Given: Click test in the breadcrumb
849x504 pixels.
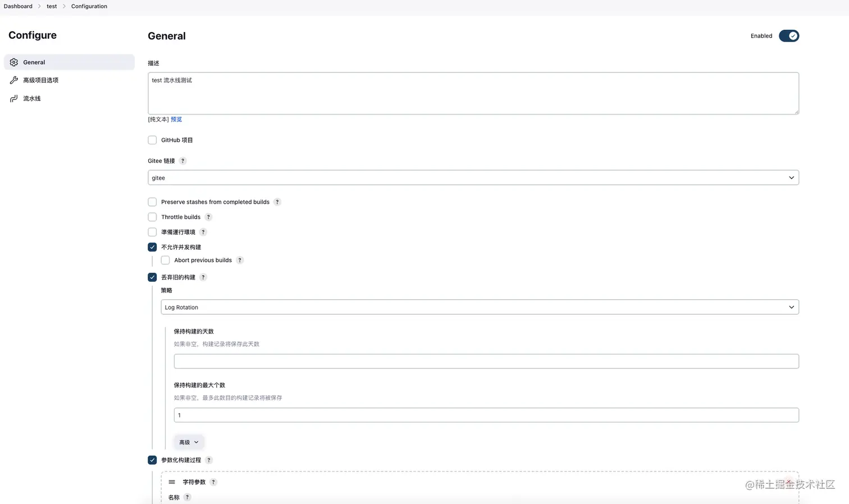Looking at the screenshot, I should [52, 6].
